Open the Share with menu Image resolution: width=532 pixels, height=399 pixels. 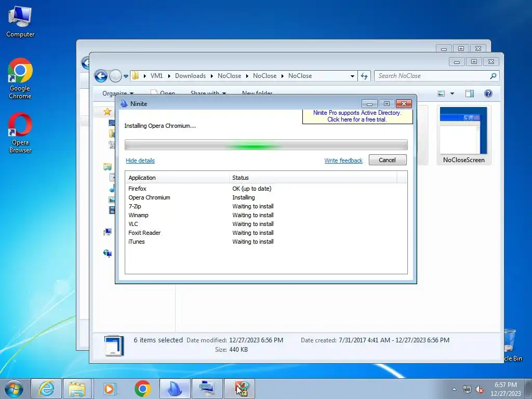208,93
